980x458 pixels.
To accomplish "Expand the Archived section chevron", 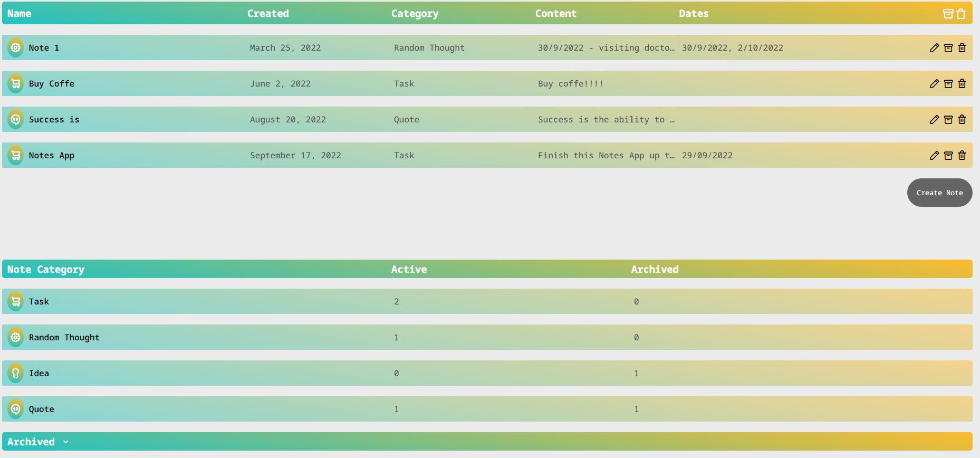I will click(x=66, y=442).
